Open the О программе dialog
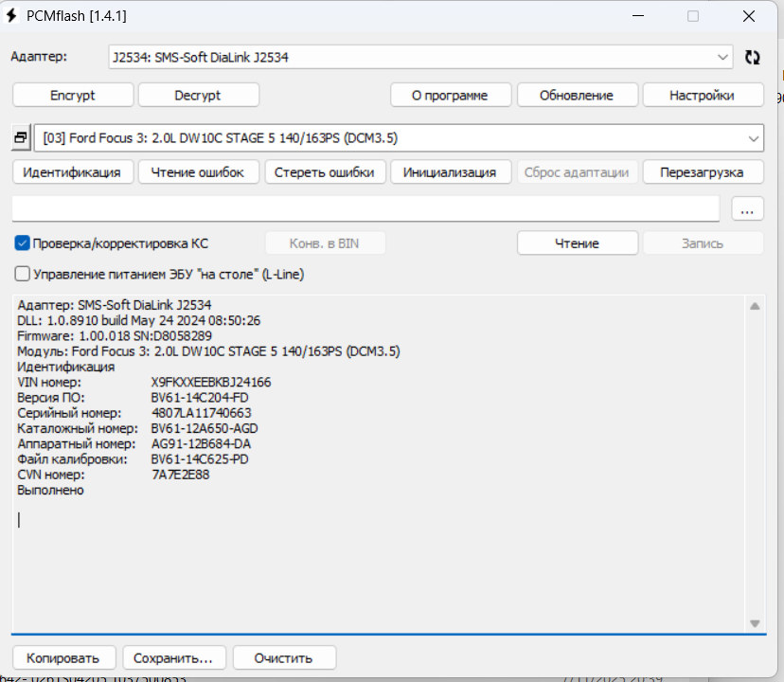Image resolution: width=784 pixels, height=682 pixels. [450, 95]
